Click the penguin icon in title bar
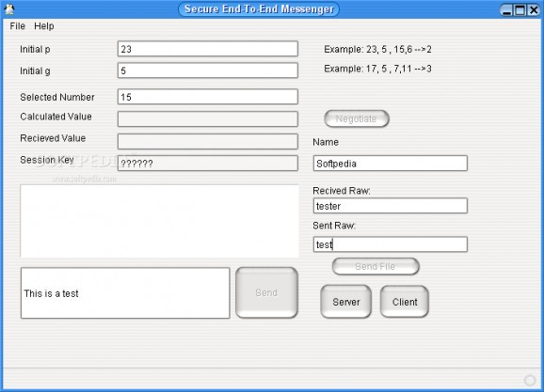 9,9
